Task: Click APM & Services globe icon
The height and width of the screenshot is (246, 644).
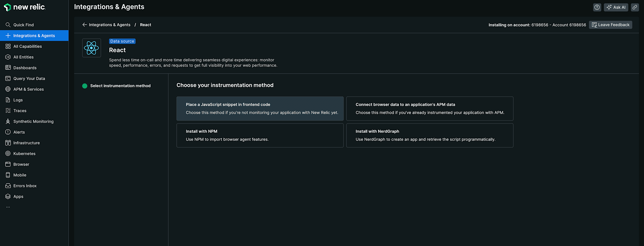Action: pos(8,89)
